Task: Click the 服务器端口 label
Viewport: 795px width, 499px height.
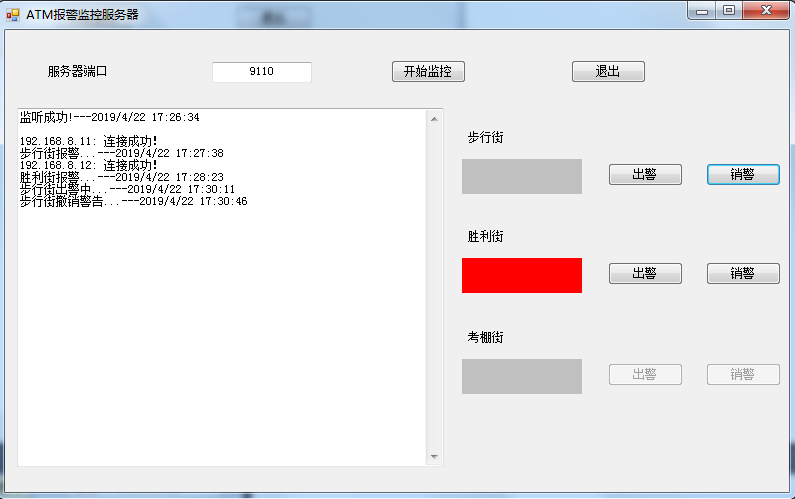Action: point(77,72)
